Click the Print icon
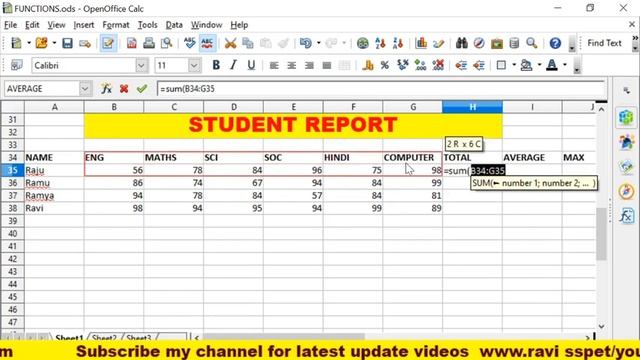This screenshot has width=640, height=360. point(149,43)
